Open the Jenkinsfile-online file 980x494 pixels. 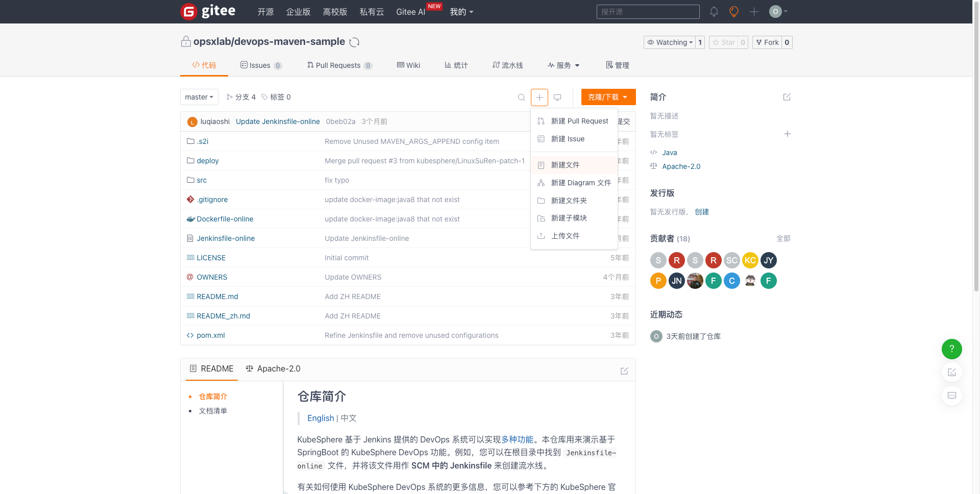226,238
